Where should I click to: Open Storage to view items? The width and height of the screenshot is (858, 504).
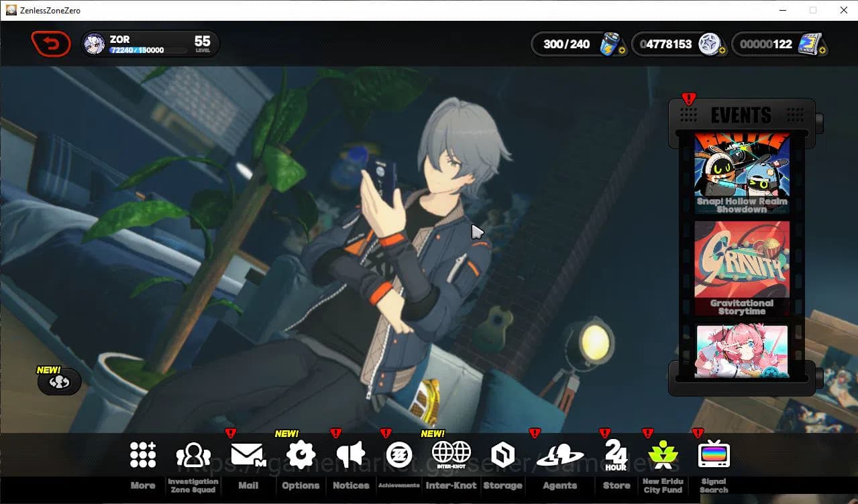coord(502,453)
